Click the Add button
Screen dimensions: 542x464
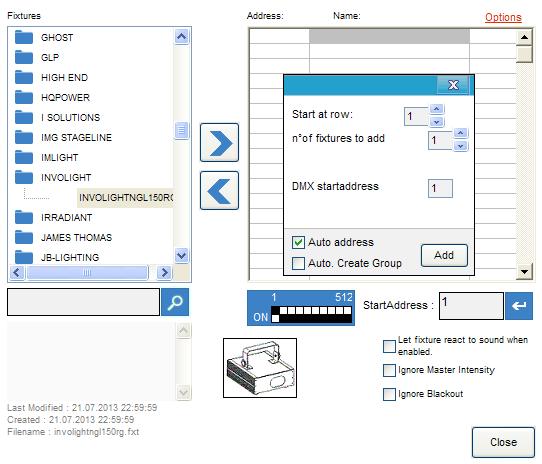[x=444, y=255]
